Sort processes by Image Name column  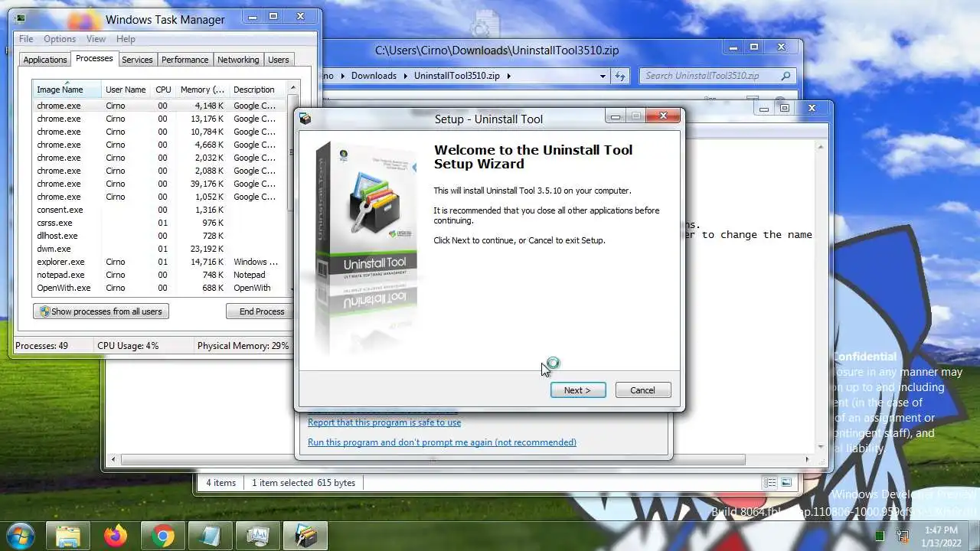tap(67, 90)
